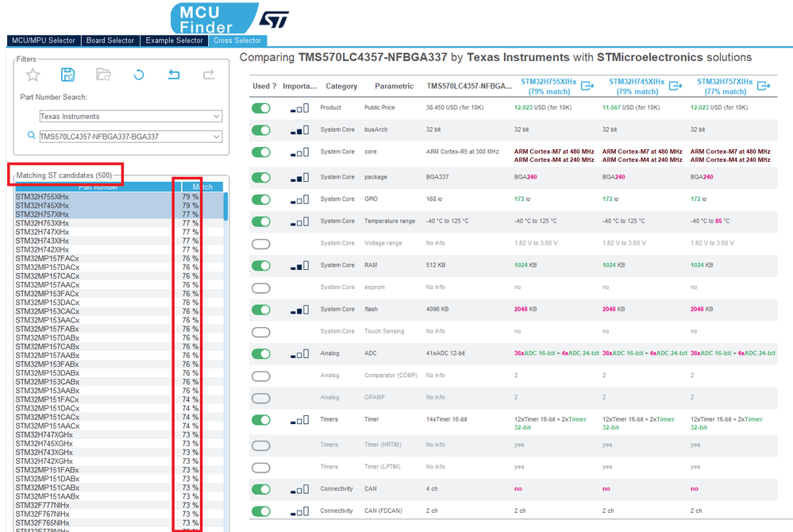
Task: Go to the Example Selector tab
Action: coord(174,40)
